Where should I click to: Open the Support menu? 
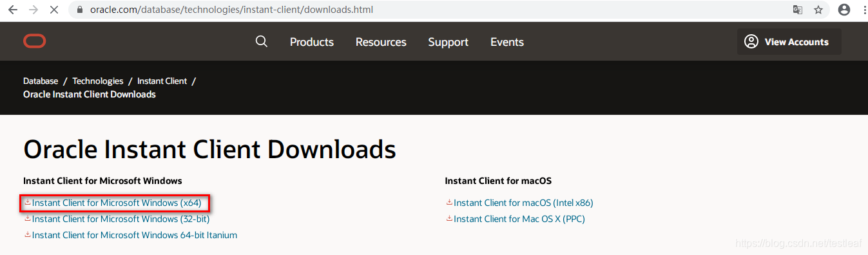pyautogui.click(x=448, y=42)
